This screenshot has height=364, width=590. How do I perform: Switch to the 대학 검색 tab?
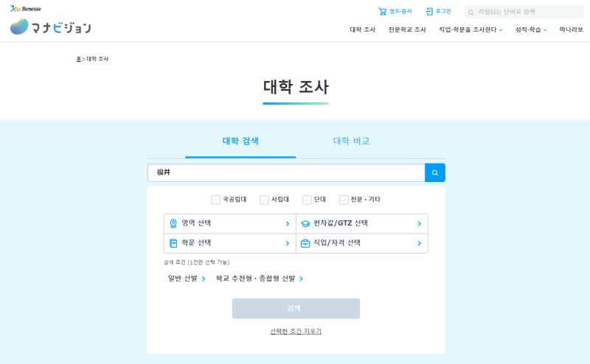[x=240, y=141]
